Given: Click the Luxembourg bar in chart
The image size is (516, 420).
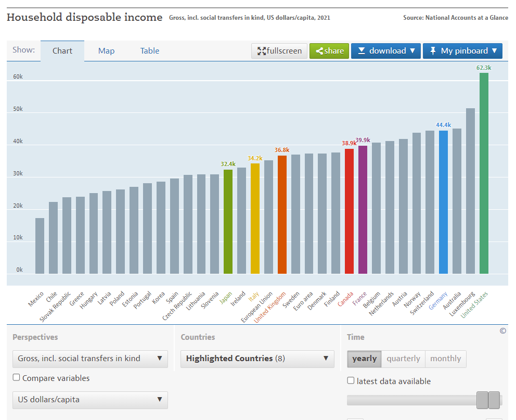Looking at the screenshot, I should (x=470, y=191).
